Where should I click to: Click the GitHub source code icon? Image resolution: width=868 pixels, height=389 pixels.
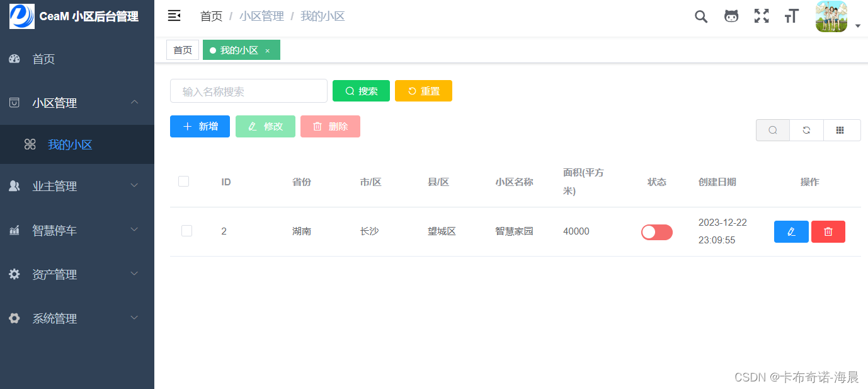pyautogui.click(x=731, y=16)
